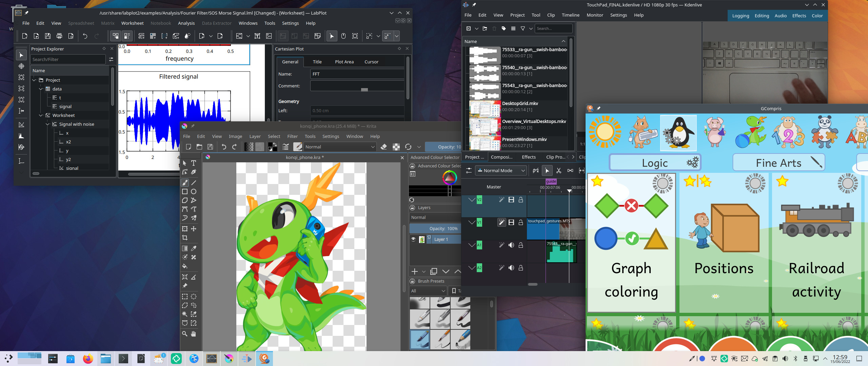Open Layers blending mode Normal dropdown in Krita
This screenshot has height=366, width=868.
pos(435,217)
